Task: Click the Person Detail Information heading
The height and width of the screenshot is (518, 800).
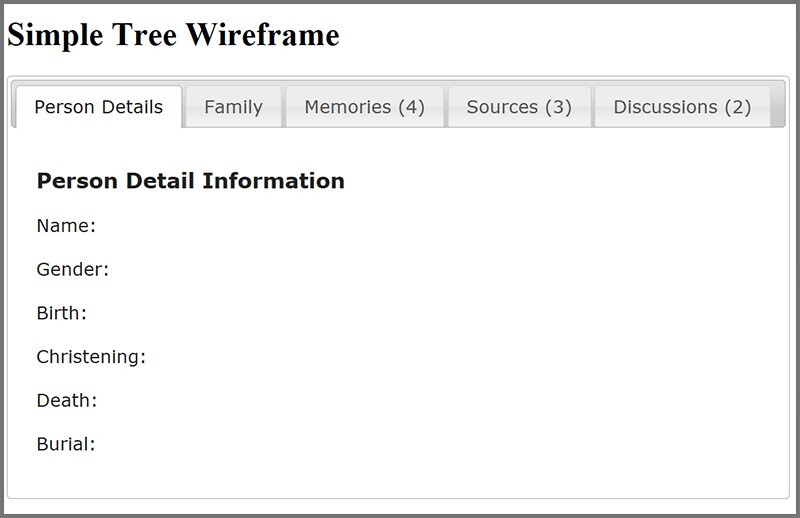Action: pyautogui.click(x=191, y=181)
